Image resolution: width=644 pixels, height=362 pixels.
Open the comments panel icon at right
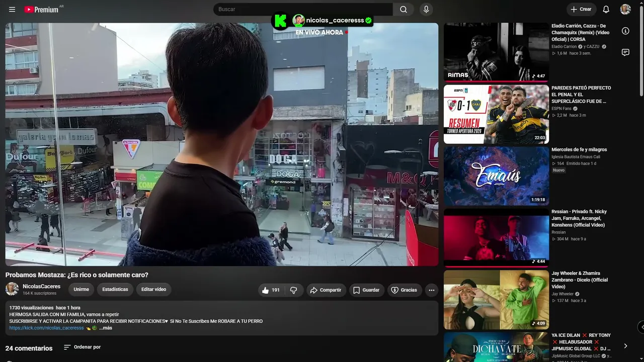[625, 52]
